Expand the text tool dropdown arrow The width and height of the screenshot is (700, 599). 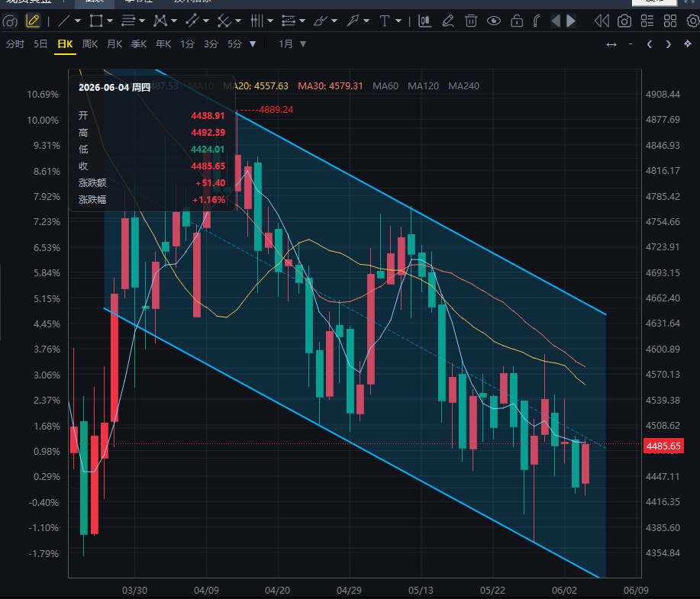coord(398,21)
